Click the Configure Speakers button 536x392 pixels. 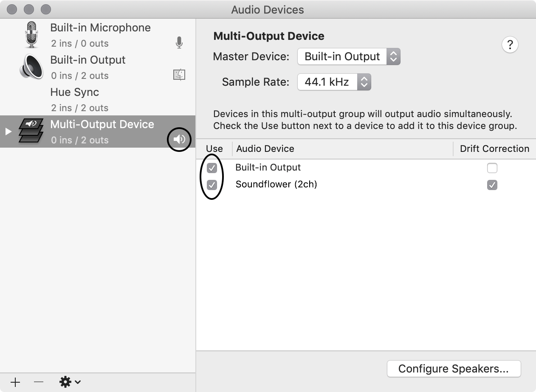(x=453, y=369)
